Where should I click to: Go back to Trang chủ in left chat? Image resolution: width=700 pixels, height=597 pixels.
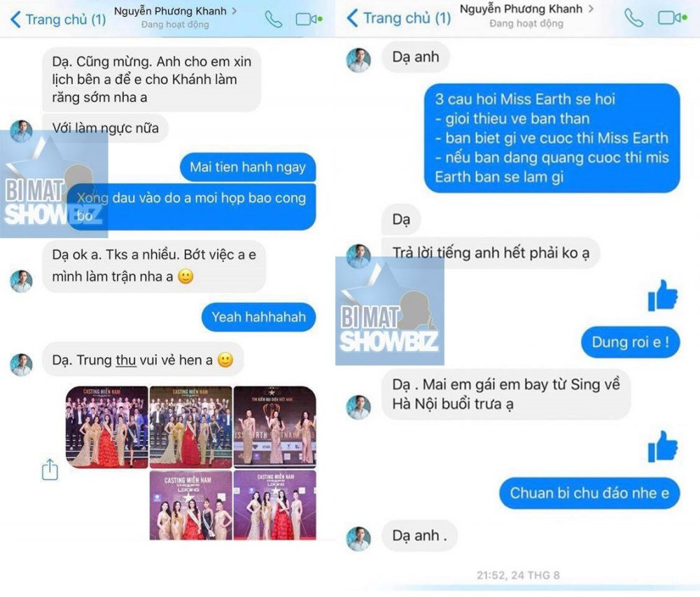click(57, 20)
